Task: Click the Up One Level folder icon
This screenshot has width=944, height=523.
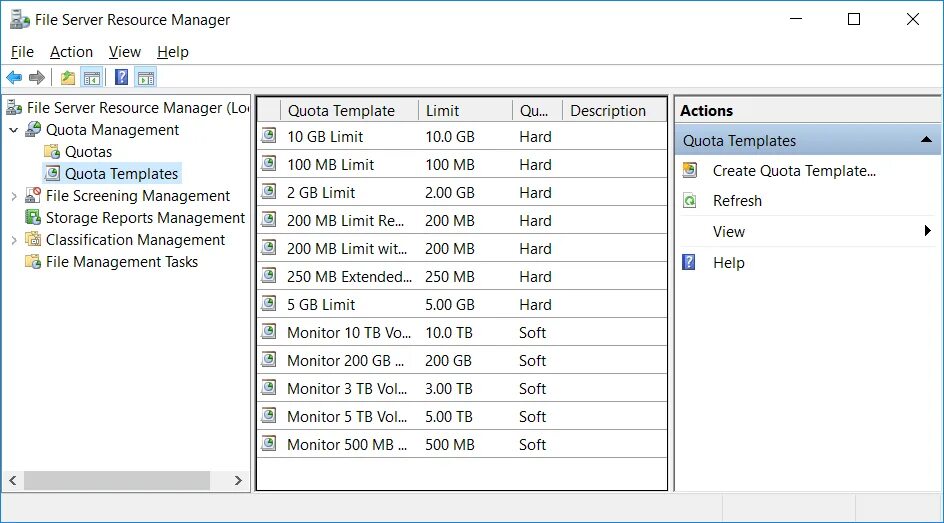Action: pyautogui.click(x=68, y=78)
